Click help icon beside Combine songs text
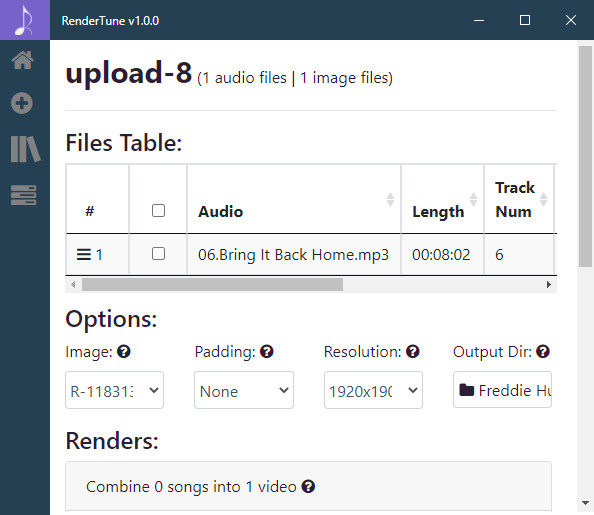Viewport: 594px width, 515px height. [x=308, y=486]
